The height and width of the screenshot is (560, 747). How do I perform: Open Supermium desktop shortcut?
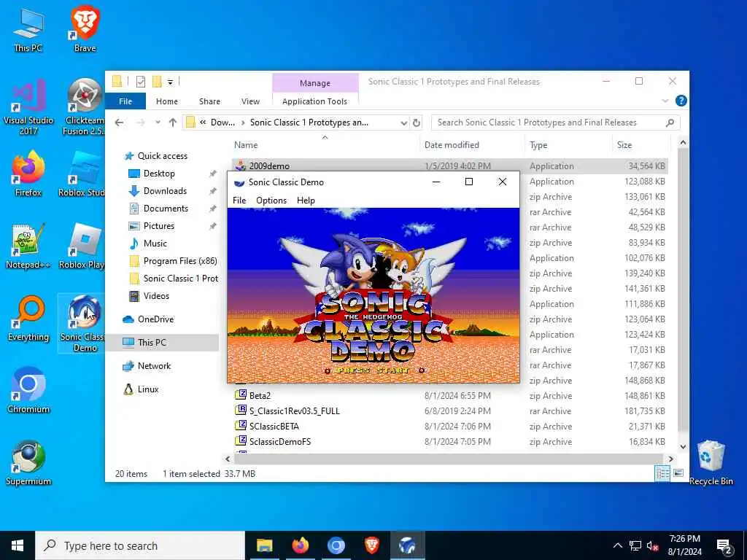[x=28, y=463]
